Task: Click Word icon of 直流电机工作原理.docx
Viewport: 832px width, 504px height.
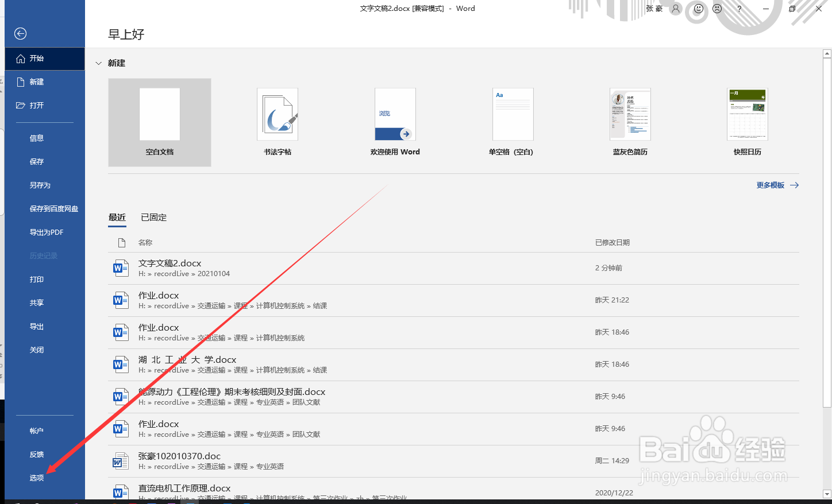Action: coord(120,493)
